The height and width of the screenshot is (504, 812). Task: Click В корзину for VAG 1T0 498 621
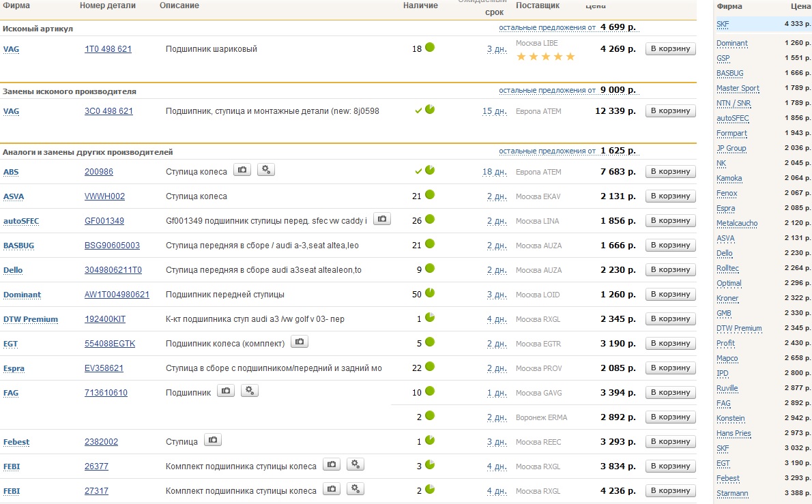coord(670,49)
